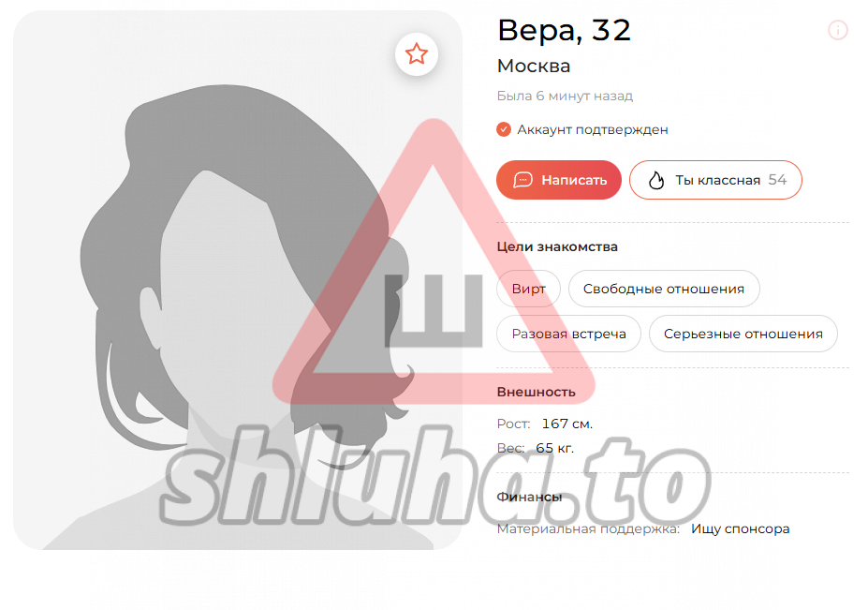Screen dimensions: 868x610
Task: Select the Разовая встреча tag
Action: tap(568, 334)
